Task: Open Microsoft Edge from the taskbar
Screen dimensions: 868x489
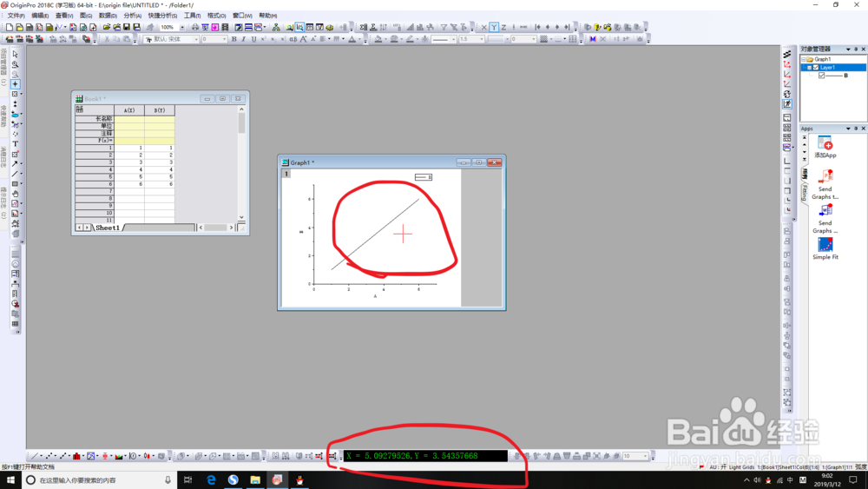Action: tap(211, 480)
